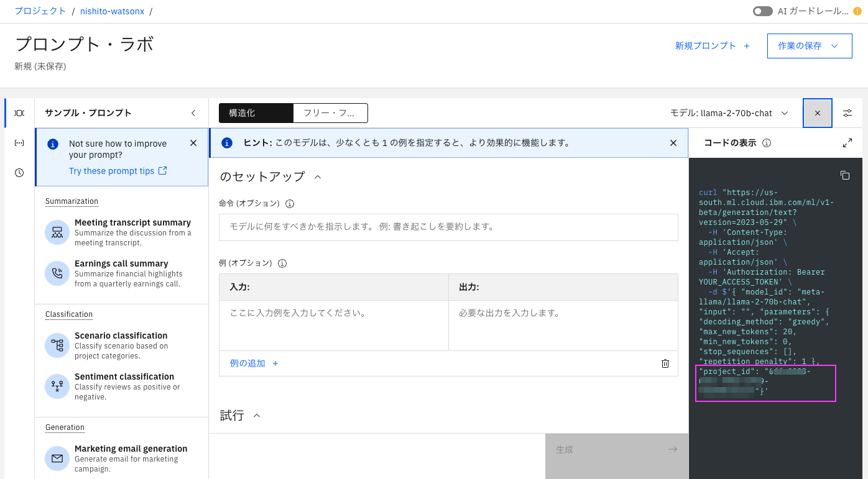Screen dimensions: 868x479
Task: Delete the example row trash icon
Action: click(x=665, y=363)
